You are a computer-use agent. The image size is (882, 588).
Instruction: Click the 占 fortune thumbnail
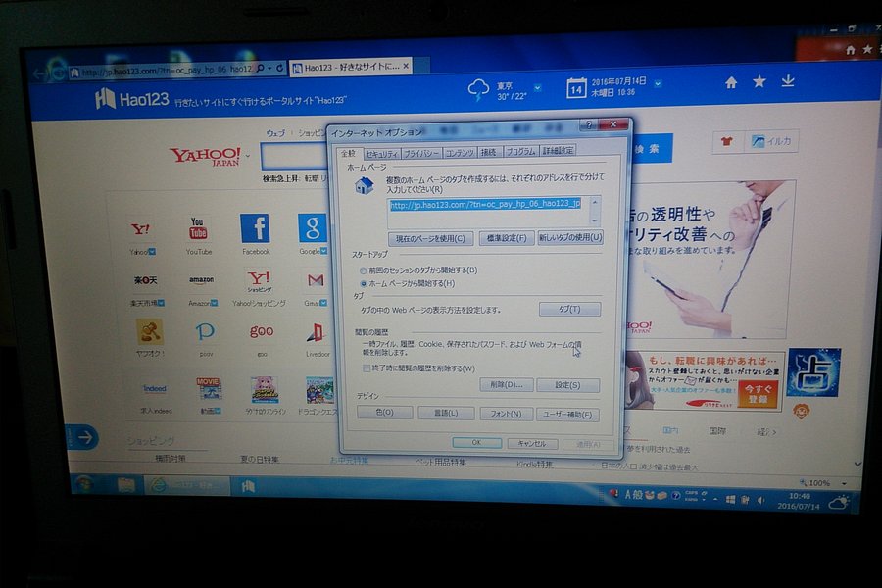[813, 372]
